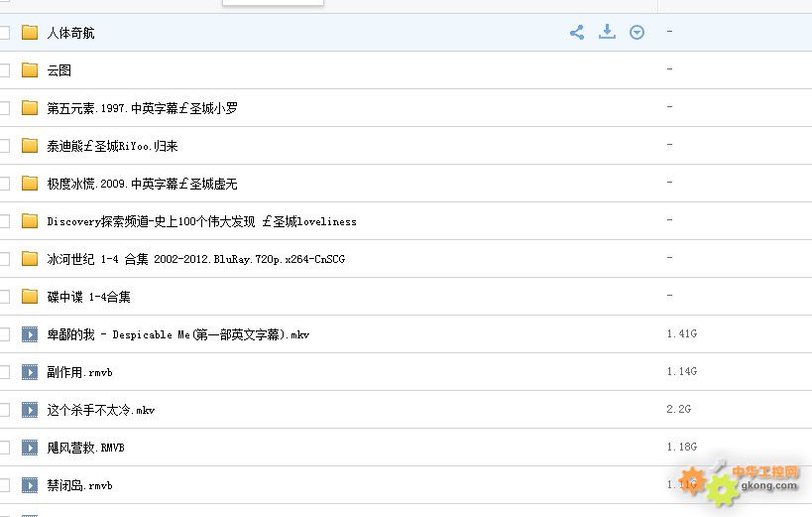Image resolution: width=812 pixels, height=517 pixels.
Task: Click folder icon of 第五元素.1997
Action: (x=30, y=108)
